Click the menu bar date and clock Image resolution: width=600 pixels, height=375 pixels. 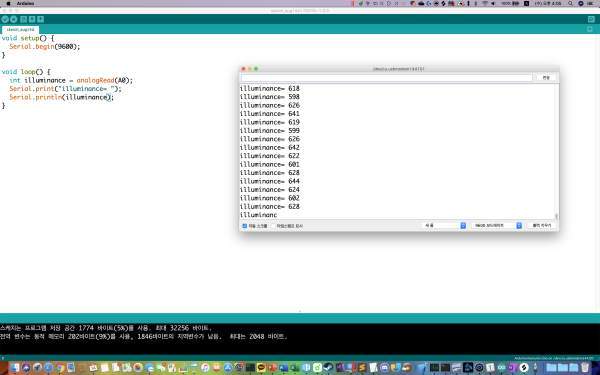pyautogui.click(x=548, y=3)
